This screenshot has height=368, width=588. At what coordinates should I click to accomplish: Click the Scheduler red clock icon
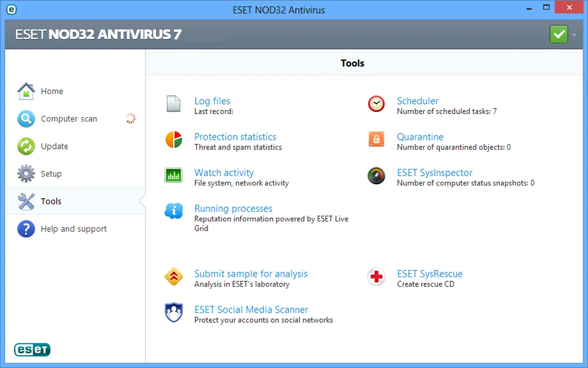[376, 104]
